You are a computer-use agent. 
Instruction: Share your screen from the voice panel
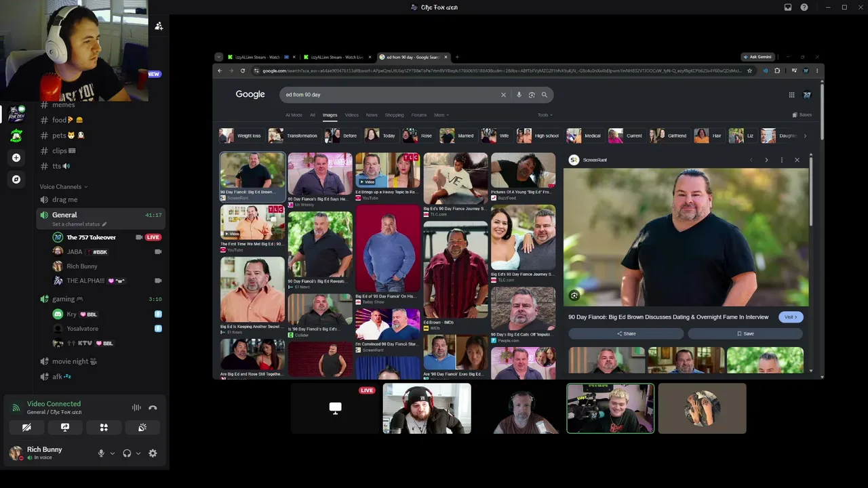[65, 428]
